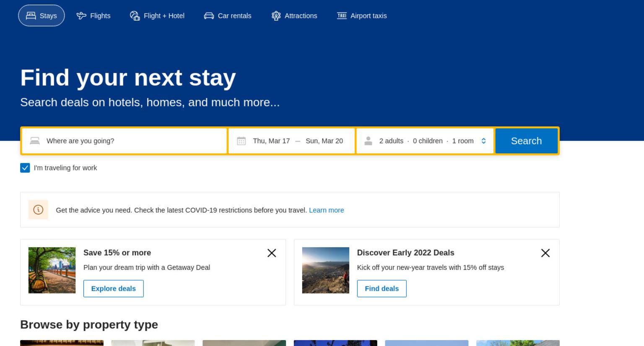This screenshot has height=346, width=644.
Task: Uncheck I'm traveling for work
Action: pos(25,168)
